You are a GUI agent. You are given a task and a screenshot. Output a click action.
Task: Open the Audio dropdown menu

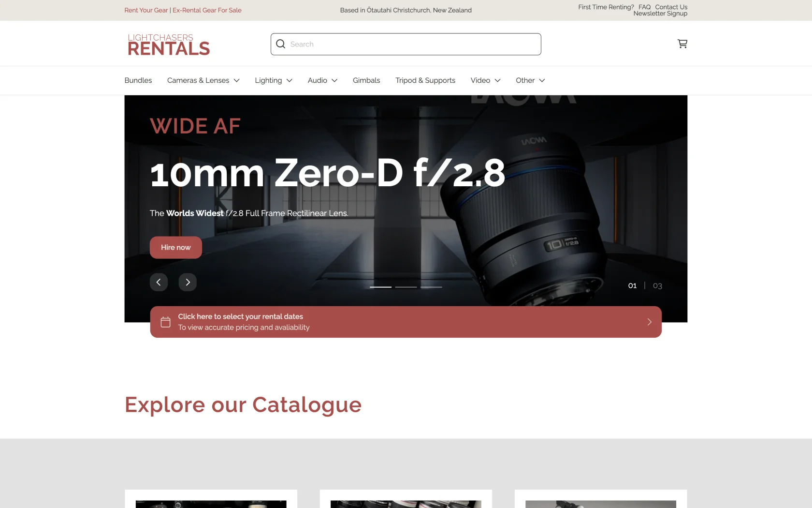[322, 80]
